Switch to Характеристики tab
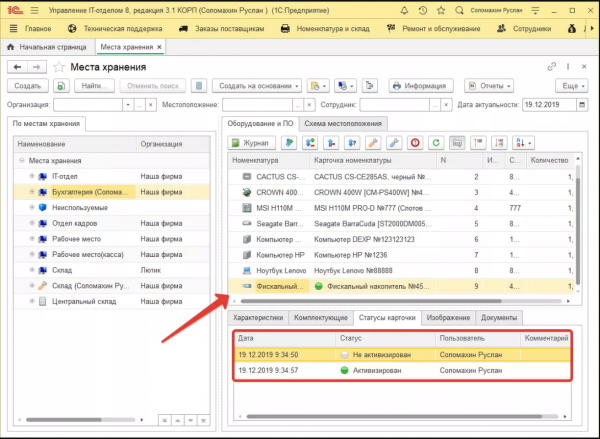 [x=258, y=318]
